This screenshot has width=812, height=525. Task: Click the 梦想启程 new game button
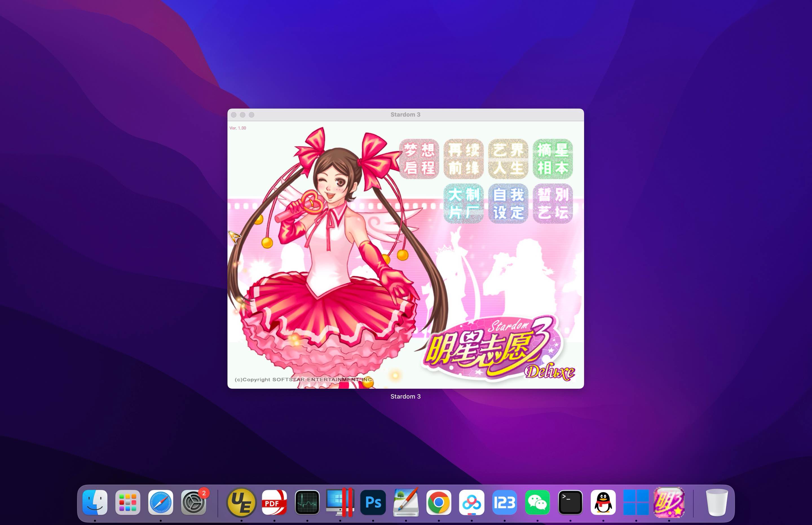tap(419, 159)
